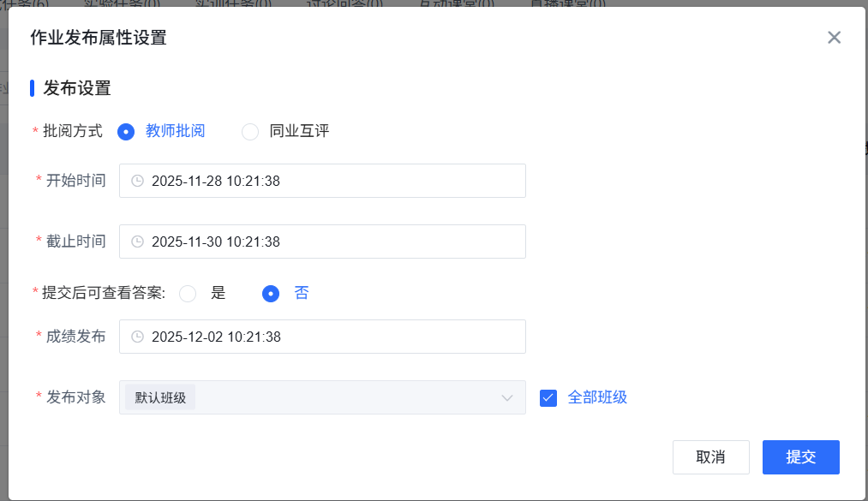Edit the 截止时间 date input field
Viewport: 868px width, 501px height.
pyautogui.click(x=322, y=242)
